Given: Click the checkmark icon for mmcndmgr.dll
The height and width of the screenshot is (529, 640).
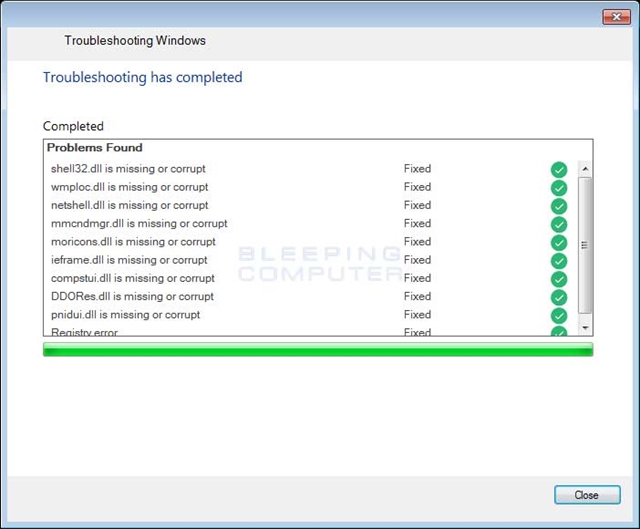Looking at the screenshot, I should pos(559,224).
